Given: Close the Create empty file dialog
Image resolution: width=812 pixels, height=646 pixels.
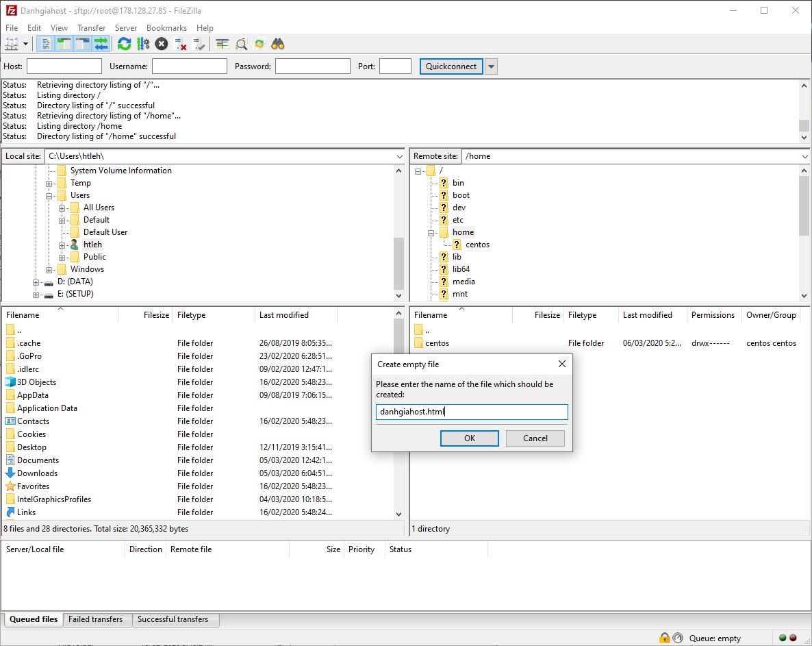Looking at the screenshot, I should tap(562, 364).
